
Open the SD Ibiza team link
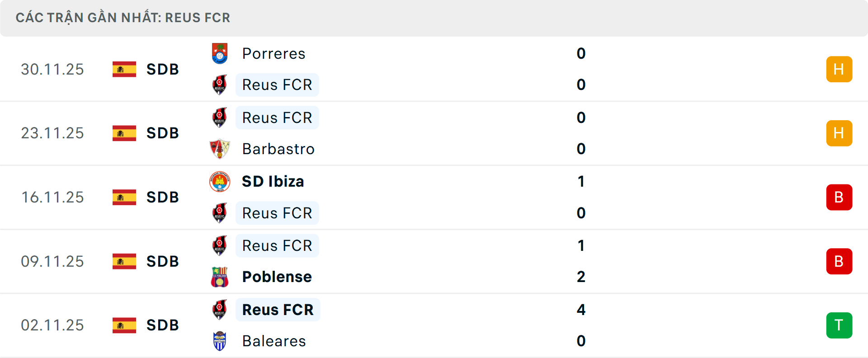[273, 181]
